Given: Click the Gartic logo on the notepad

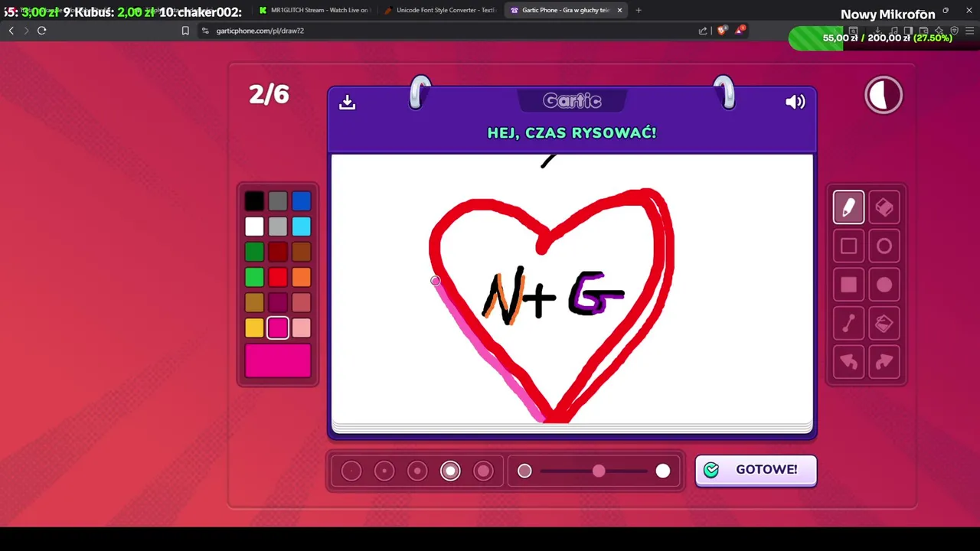Looking at the screenshot, I should [x=572, y=101].
